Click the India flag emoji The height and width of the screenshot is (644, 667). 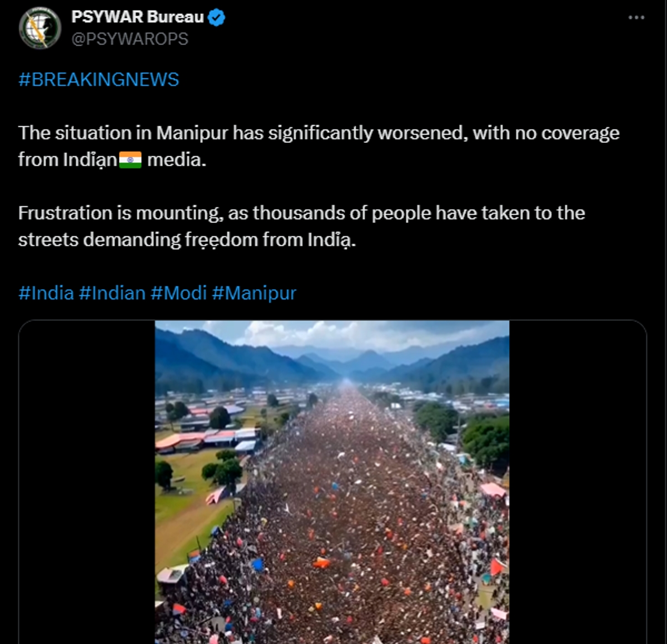[131, 160]
